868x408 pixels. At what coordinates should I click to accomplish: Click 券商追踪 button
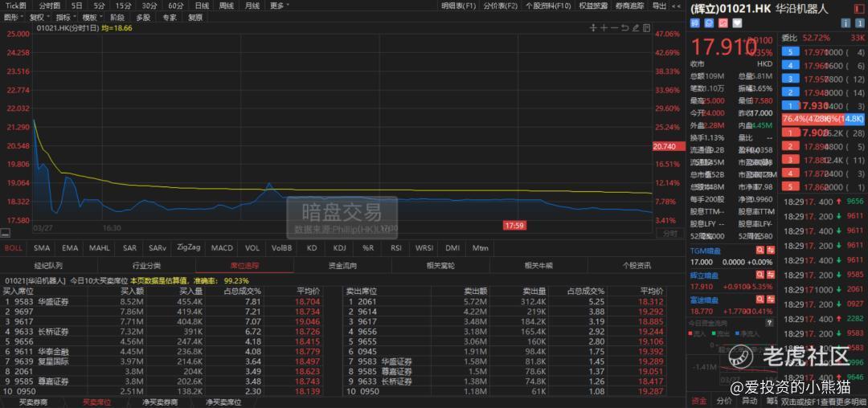(629, 6)
